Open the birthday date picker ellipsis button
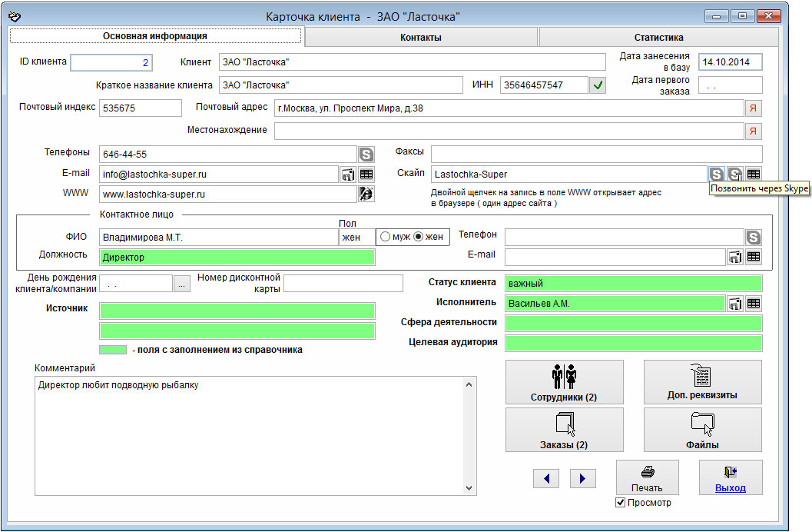This screenshot has height=532, width=812. [181, 284]
